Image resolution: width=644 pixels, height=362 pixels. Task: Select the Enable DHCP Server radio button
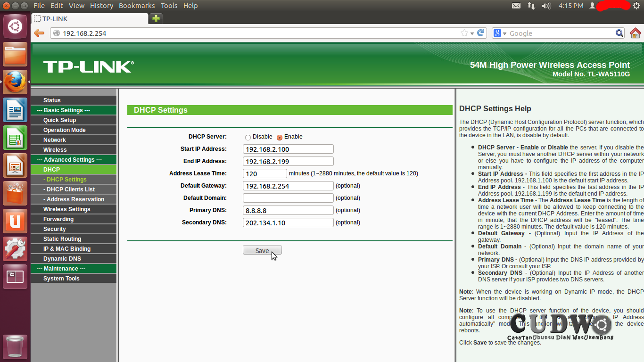point(280,137)
